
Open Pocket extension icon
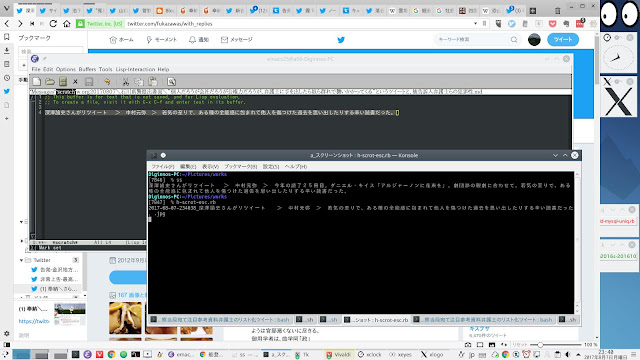(553, 24)
